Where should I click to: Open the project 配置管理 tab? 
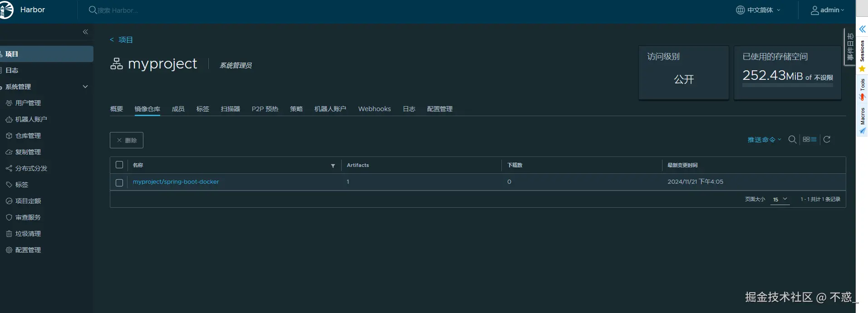440,109
